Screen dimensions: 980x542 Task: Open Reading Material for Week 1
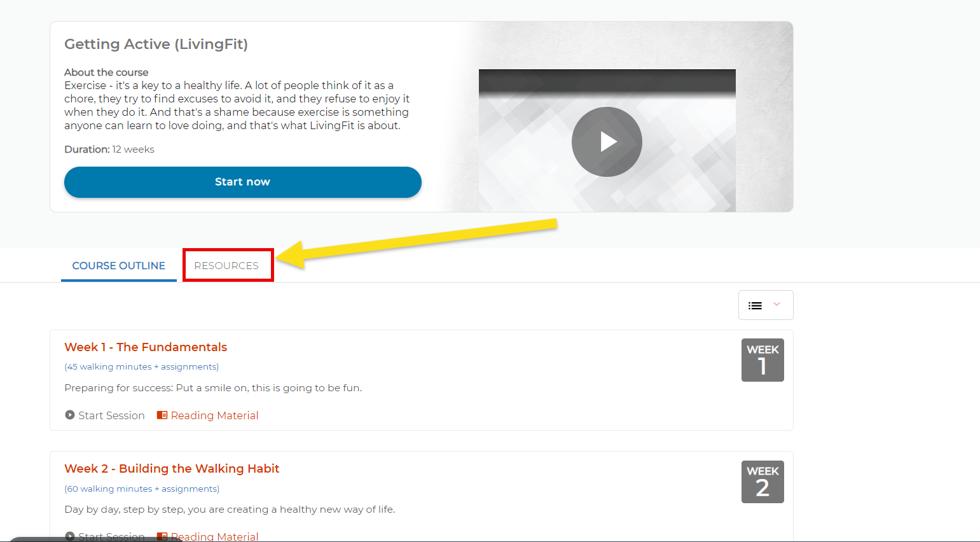(x=208, y=415)
